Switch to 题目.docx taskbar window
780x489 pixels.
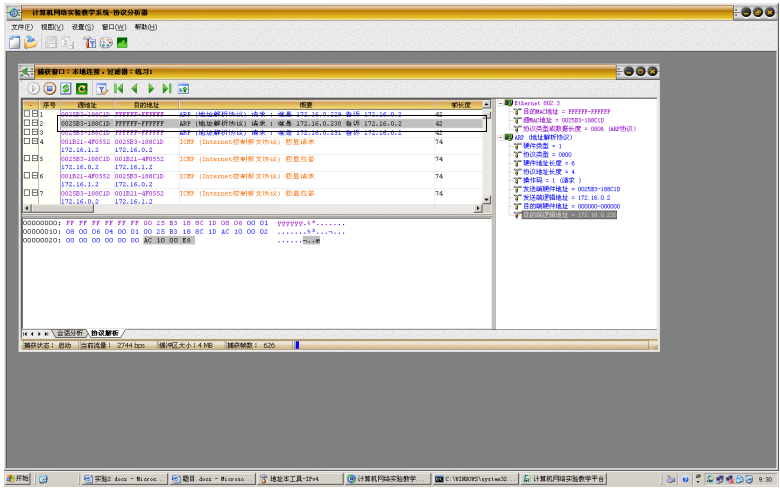212,479
